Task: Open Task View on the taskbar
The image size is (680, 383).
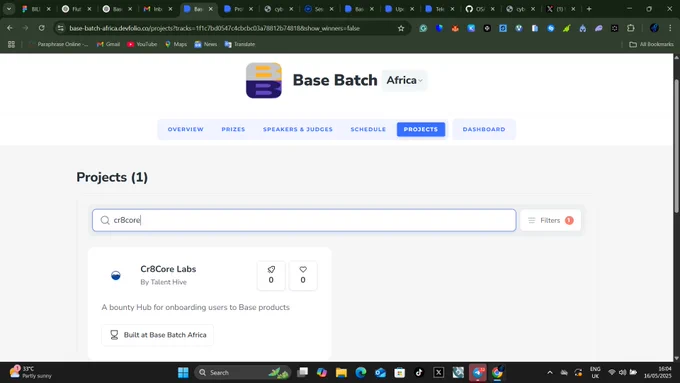Action: [303, 372]
